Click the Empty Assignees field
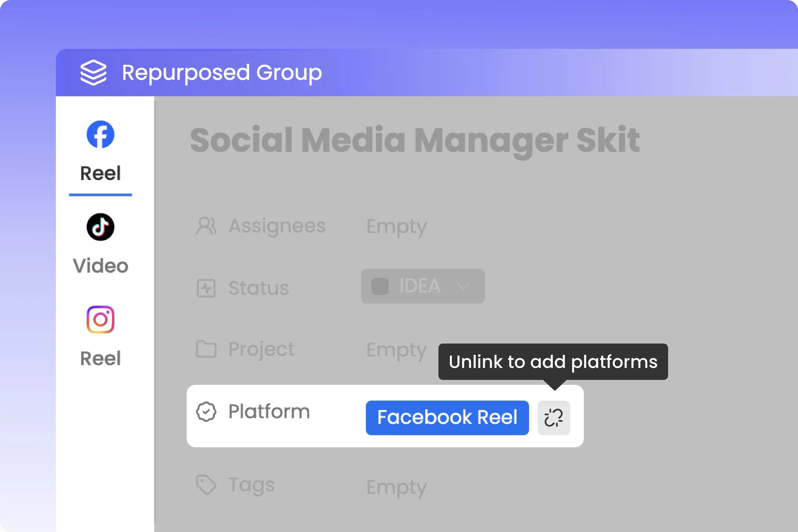 (396, 226)
